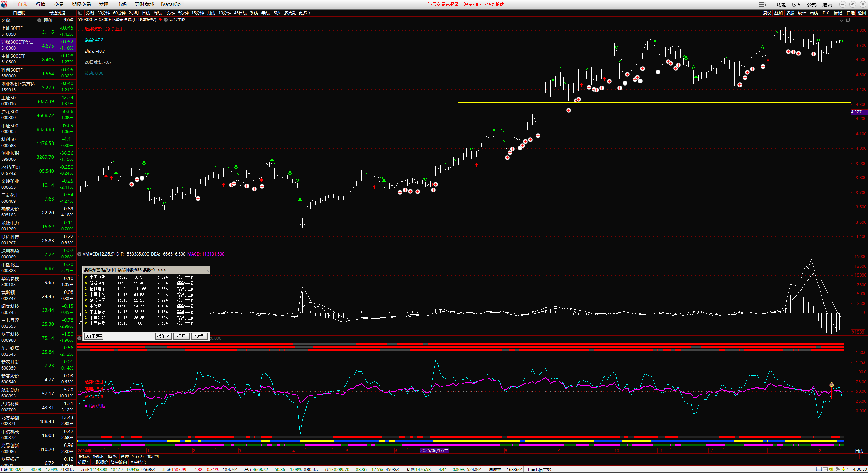Viewport: 868px width, 473px height.
Task: Click the 关闭预警 button
Action: [x=94, y=336]
